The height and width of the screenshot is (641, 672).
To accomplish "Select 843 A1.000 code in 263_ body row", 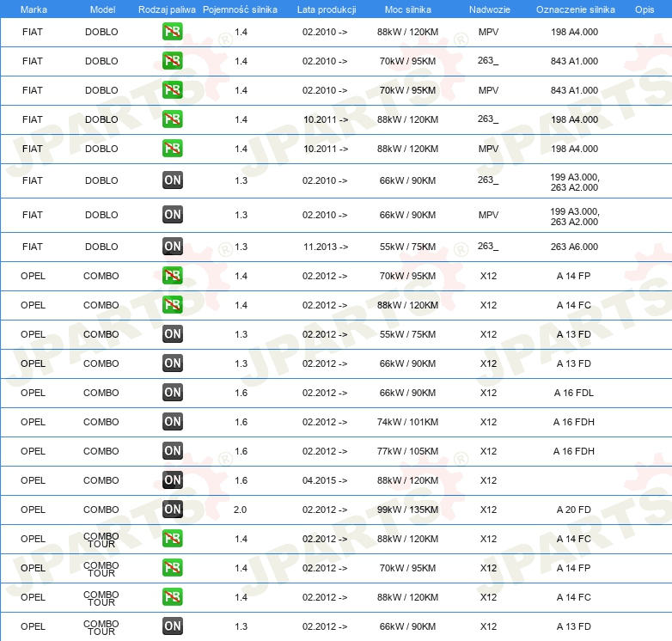I will click(574, 61).
